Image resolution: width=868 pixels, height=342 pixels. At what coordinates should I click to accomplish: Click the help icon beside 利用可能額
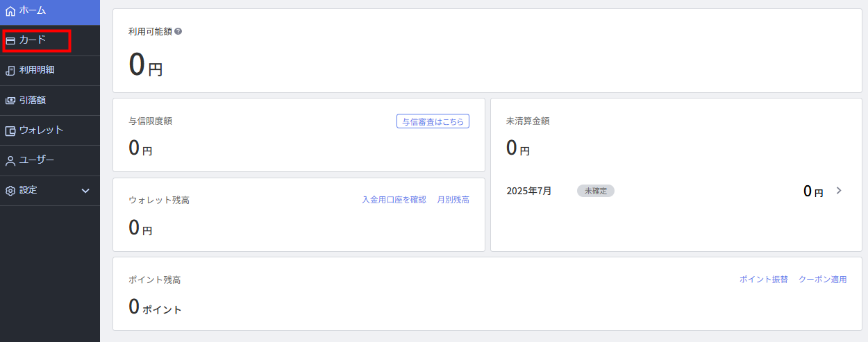pos(178,31)
